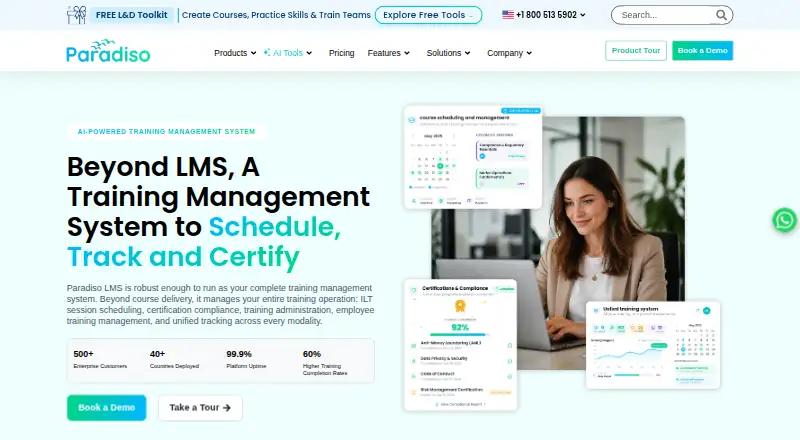Click the 92% compliance progress bar
The image size is (800, 440).
[460, 334]
